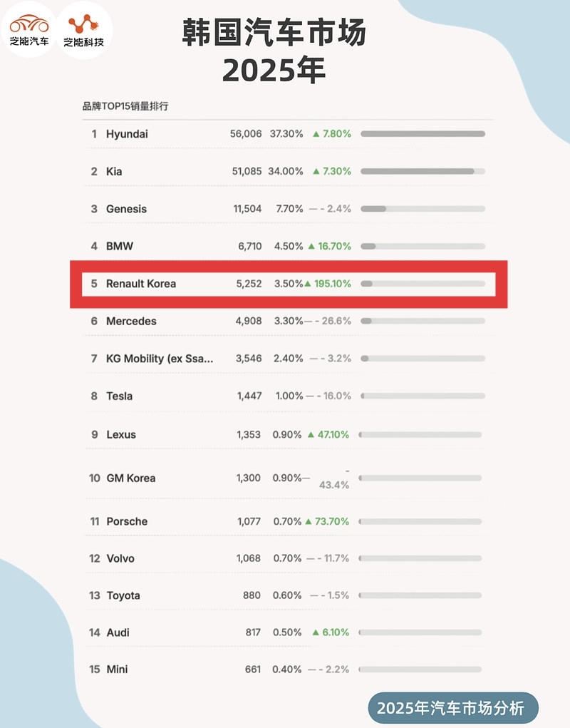
Task: Click Audi's green up-arrow 6.10% indicator
Action: tap(331, 632)
